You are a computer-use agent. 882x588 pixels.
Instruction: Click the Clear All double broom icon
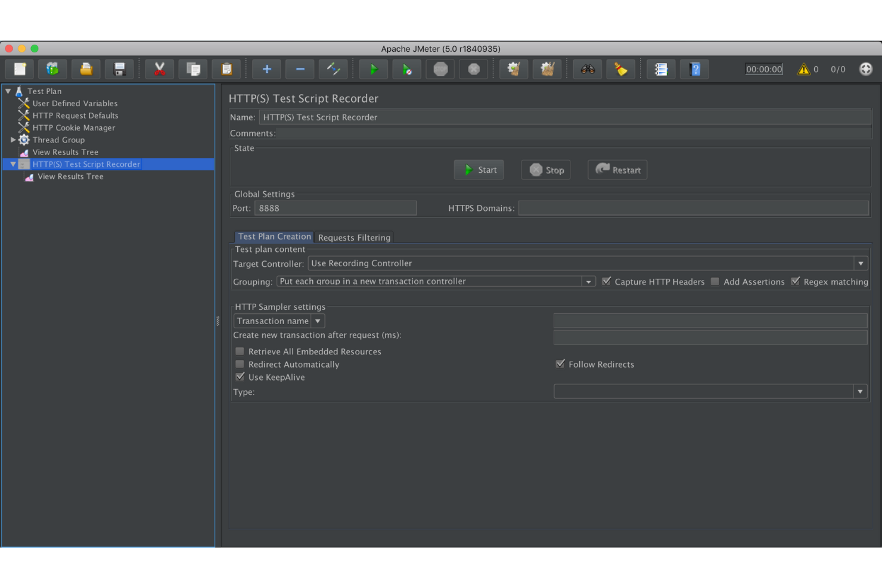tap(547, 69)
